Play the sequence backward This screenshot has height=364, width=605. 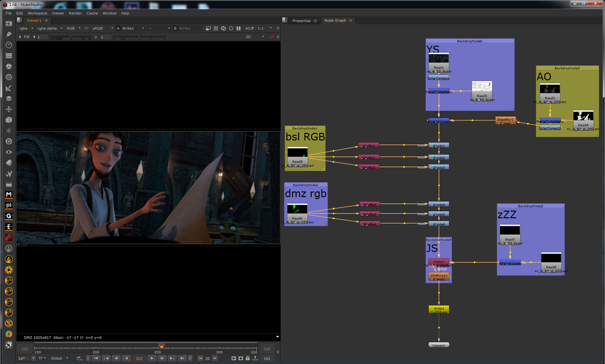coord(126,358)
